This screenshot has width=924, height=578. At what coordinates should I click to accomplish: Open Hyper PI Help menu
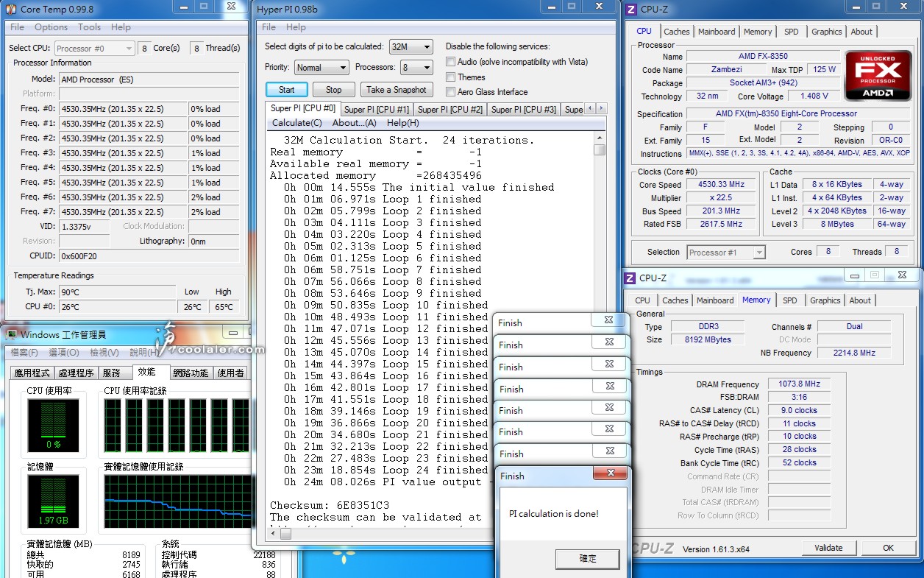coord(296,27)
